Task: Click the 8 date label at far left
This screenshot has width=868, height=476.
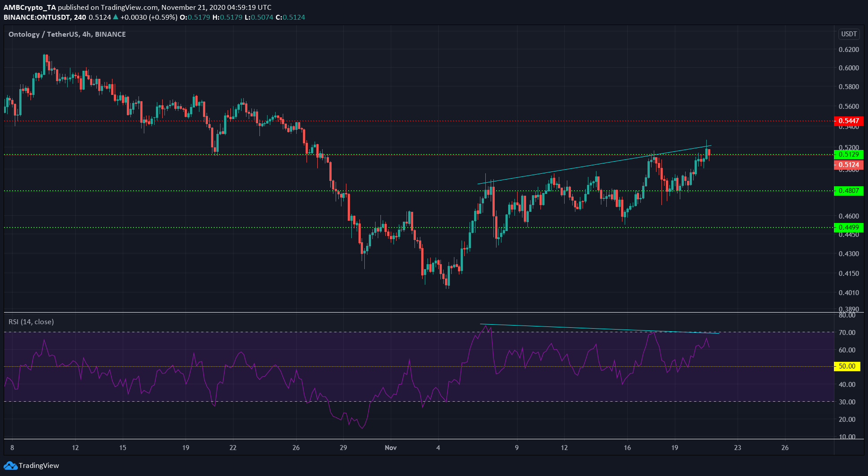Action: coord(12,448)
